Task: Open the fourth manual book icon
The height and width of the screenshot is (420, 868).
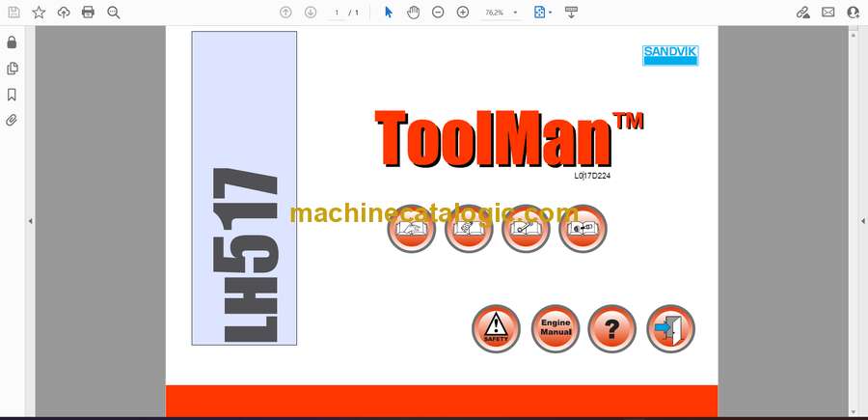Action: click(x=583, y=229)
